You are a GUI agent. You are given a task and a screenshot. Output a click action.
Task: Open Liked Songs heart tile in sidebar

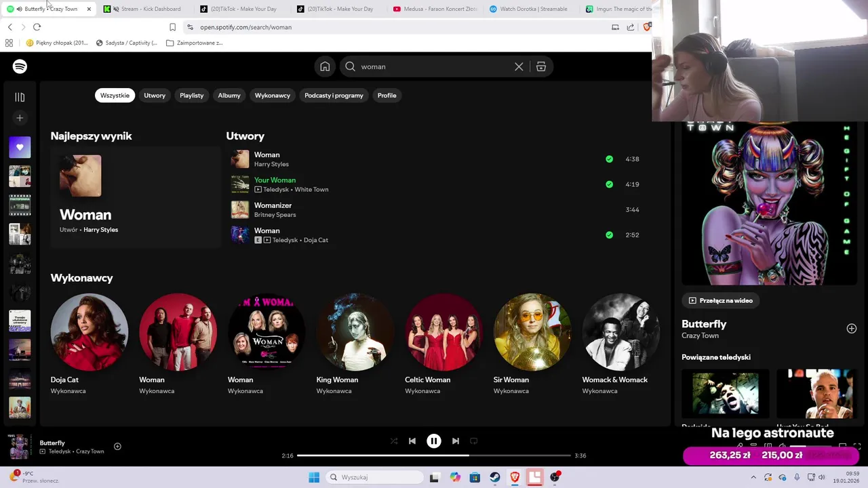(x=20, y=147)
